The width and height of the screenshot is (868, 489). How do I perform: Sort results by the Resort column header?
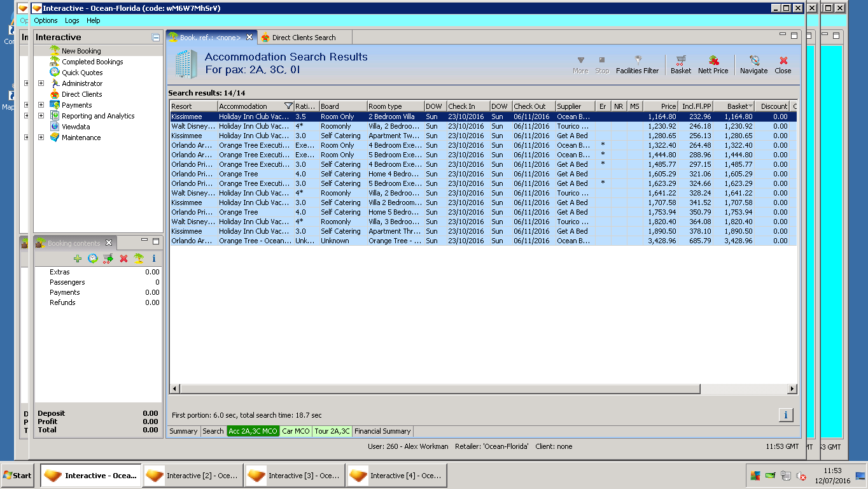[x=193, y=106]
